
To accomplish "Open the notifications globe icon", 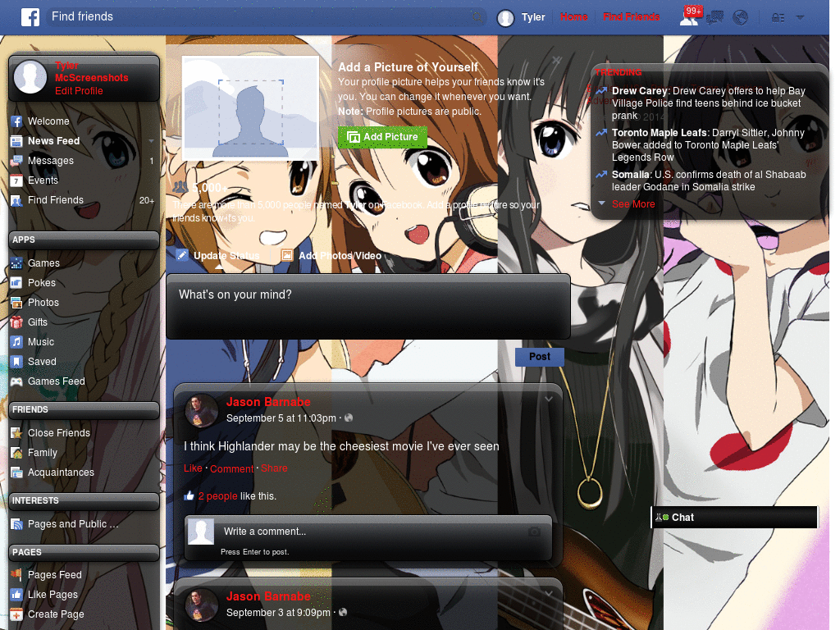I will (741, 18).
